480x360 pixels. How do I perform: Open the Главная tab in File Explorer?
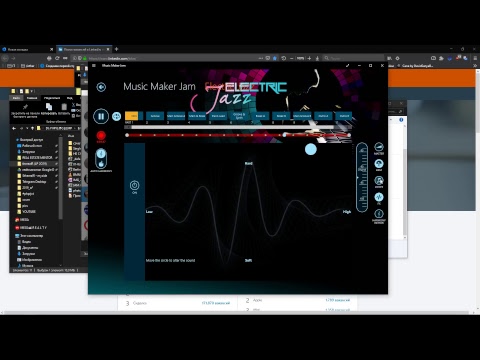(32, 98)
